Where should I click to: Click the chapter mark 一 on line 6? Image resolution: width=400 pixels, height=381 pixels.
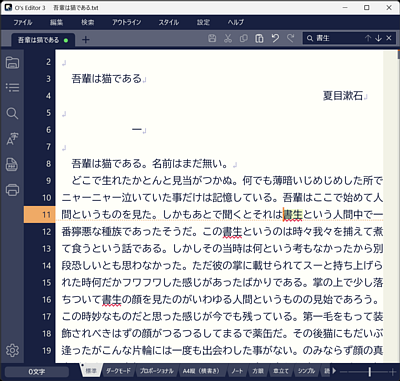(137, 130)
